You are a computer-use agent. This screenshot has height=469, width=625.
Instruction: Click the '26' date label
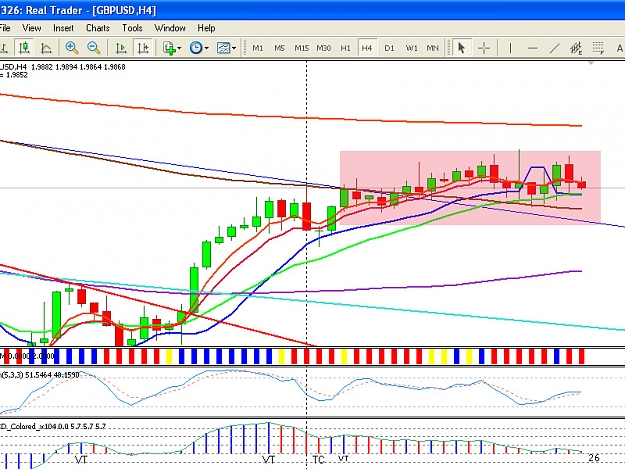click(x=594, y=458)
